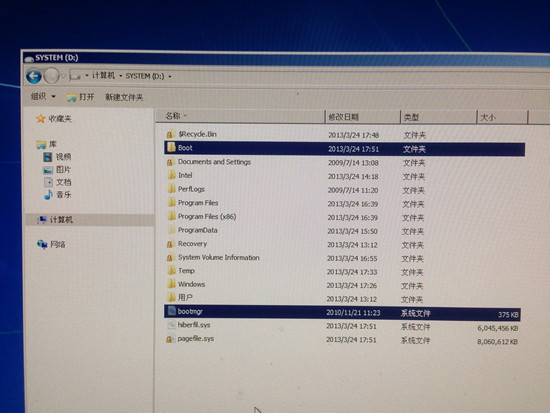The image size is (550, 413).
Task: Select 收藏夹 star icon in sidebar
Action: (41, 119)
